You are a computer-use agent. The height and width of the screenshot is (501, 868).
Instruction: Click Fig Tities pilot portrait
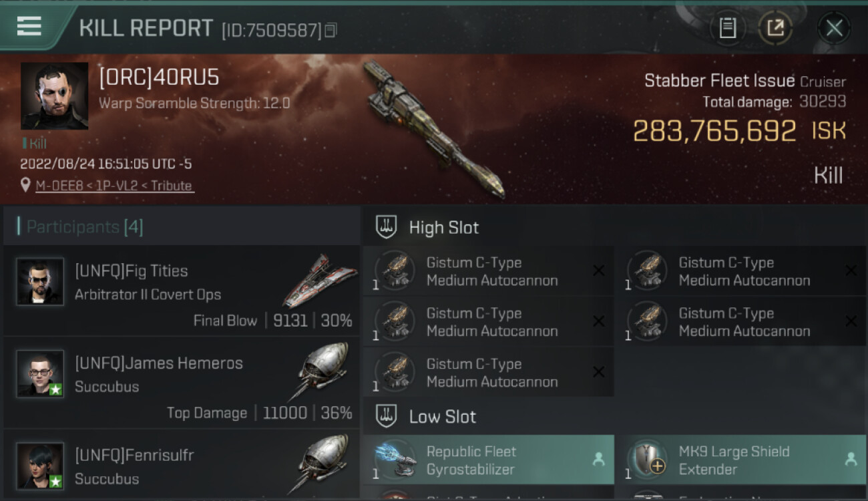pos(41,281)
